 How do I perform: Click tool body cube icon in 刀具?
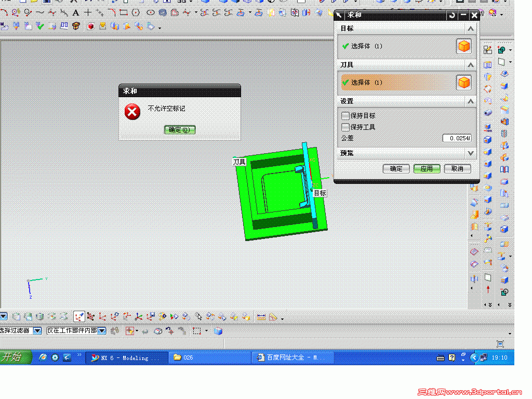coord(464,83)
